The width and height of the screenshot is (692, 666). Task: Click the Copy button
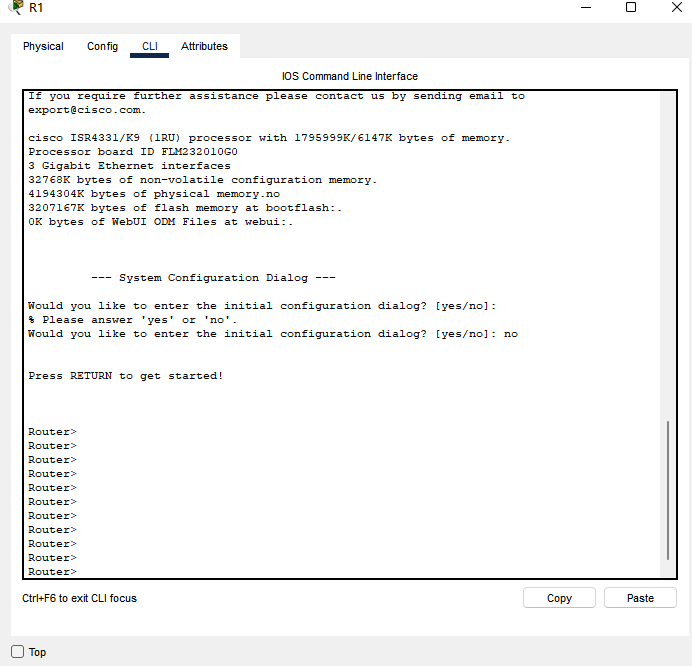click(559, 598)
